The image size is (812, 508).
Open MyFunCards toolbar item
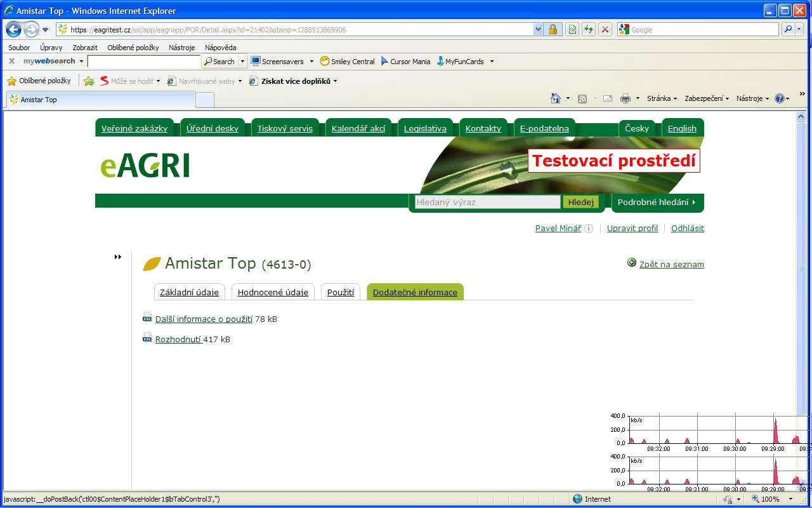(x=459, y=62)
